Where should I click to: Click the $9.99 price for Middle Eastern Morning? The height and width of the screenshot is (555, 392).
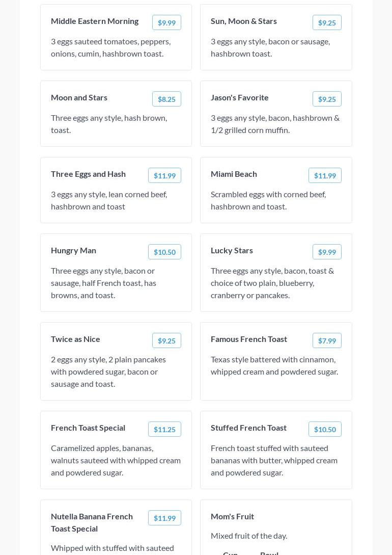tap(166, 22)
